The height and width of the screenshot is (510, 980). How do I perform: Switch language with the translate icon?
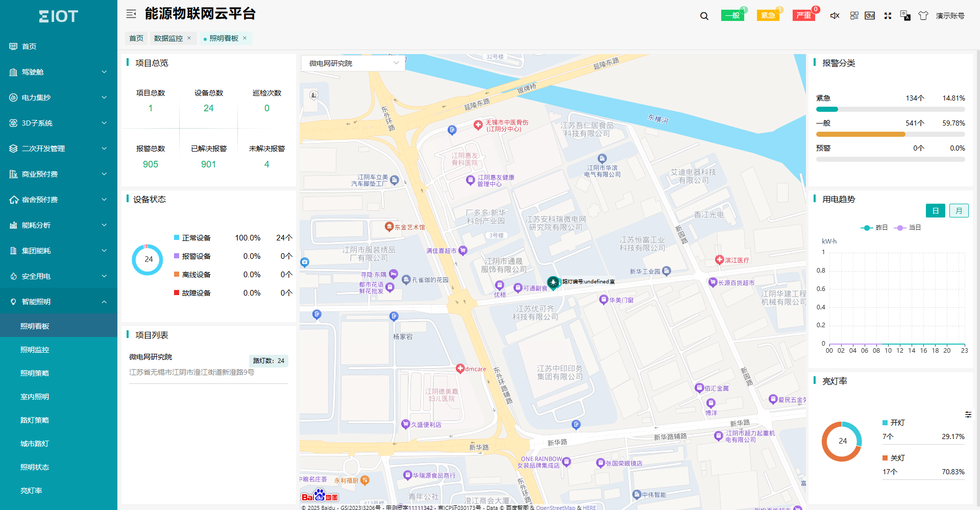(x=905, y=16)
